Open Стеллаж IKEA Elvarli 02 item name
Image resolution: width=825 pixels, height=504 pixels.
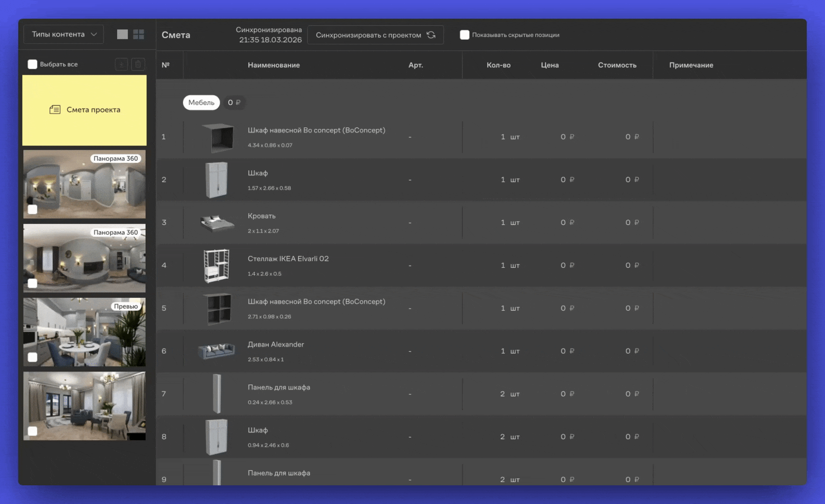pyautogui.click(x=288, y=259)
